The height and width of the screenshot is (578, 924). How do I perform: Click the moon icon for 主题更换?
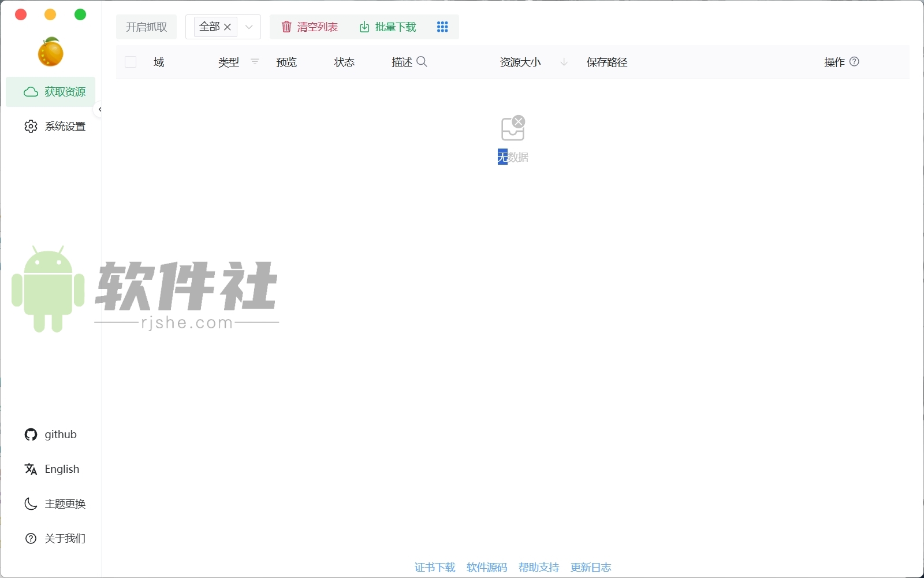[31, 503]
